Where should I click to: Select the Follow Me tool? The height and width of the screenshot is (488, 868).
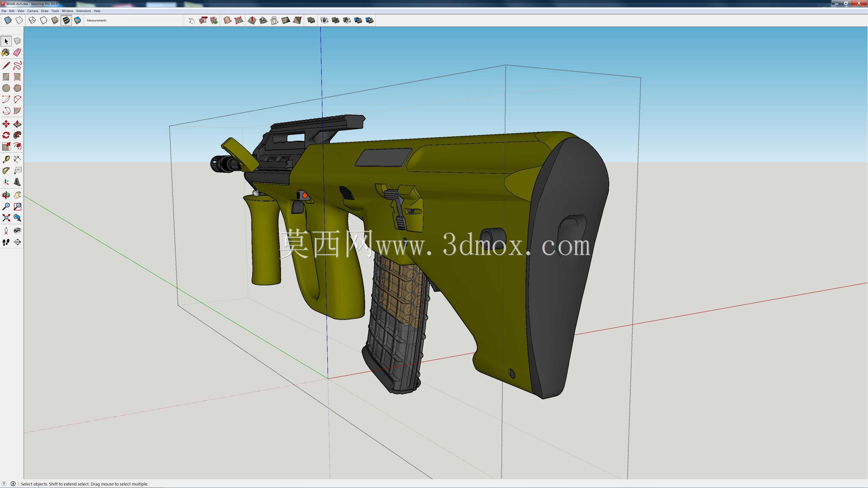click(18, 135)
